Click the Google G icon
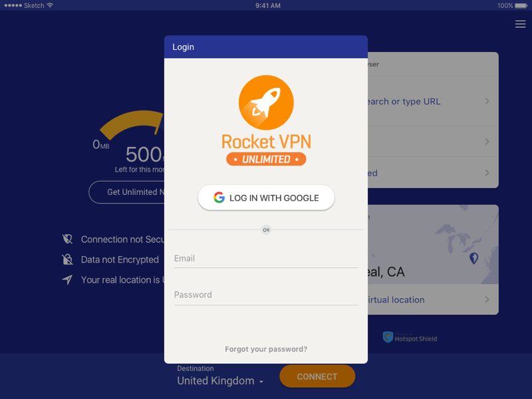This screenshot has width=532, height=399. [x=219, y=198]
